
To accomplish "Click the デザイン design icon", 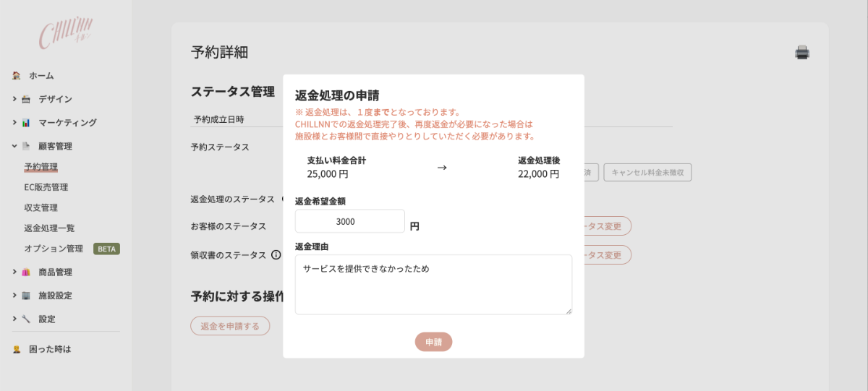I will pos(26,99).
